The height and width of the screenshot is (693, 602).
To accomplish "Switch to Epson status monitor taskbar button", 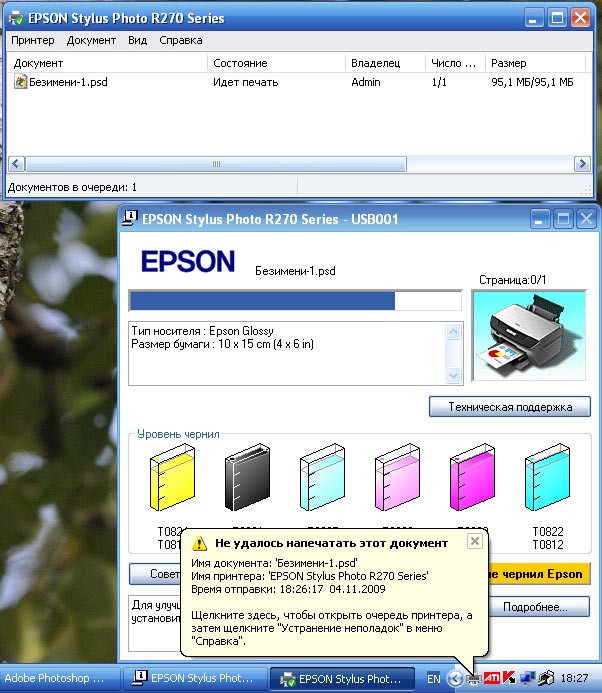I will [194, 678].
